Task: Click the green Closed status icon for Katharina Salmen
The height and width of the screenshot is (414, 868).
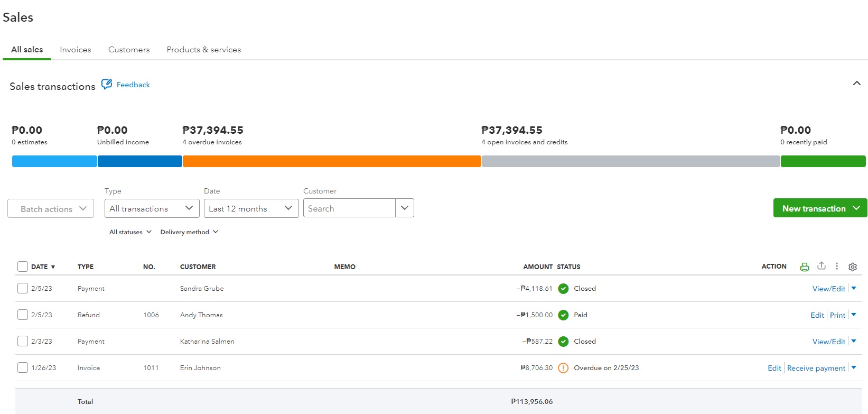Action: pos(563,342)
